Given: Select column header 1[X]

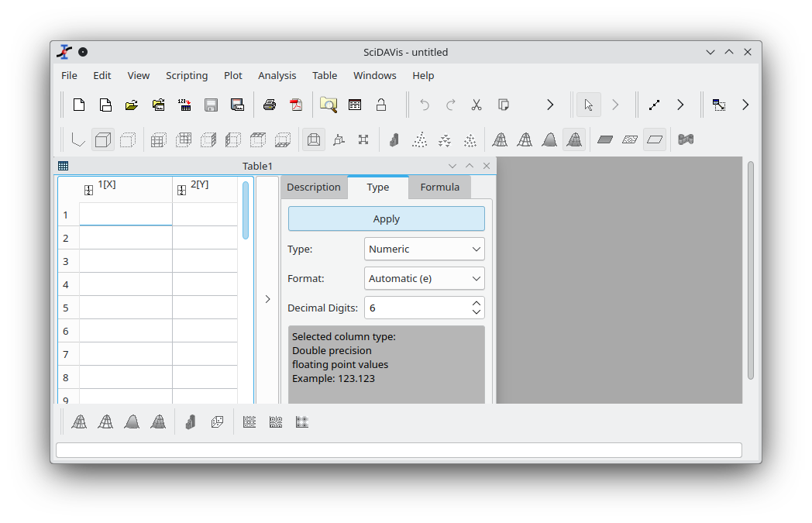Looking at the screenshot, I should tap(126, 190).
